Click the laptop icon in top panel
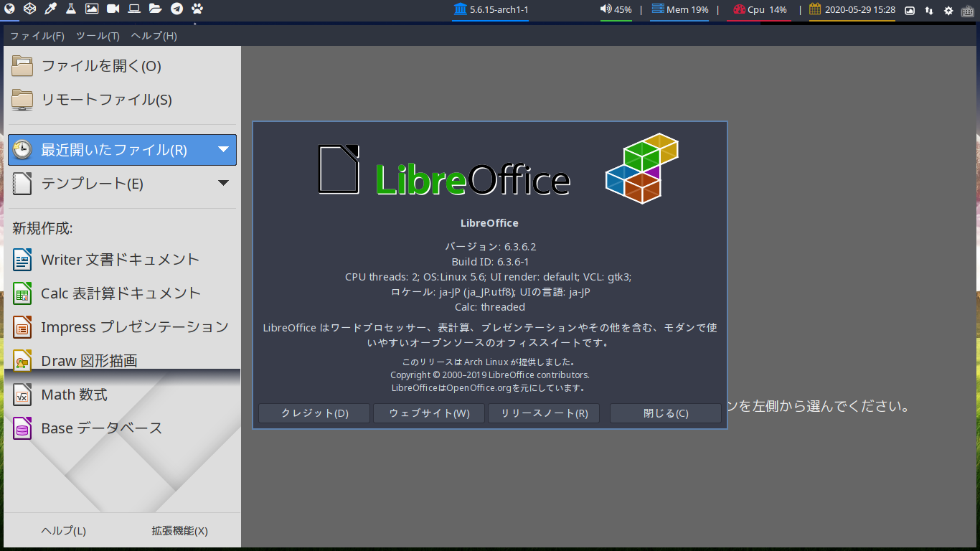 pos(134,9)
